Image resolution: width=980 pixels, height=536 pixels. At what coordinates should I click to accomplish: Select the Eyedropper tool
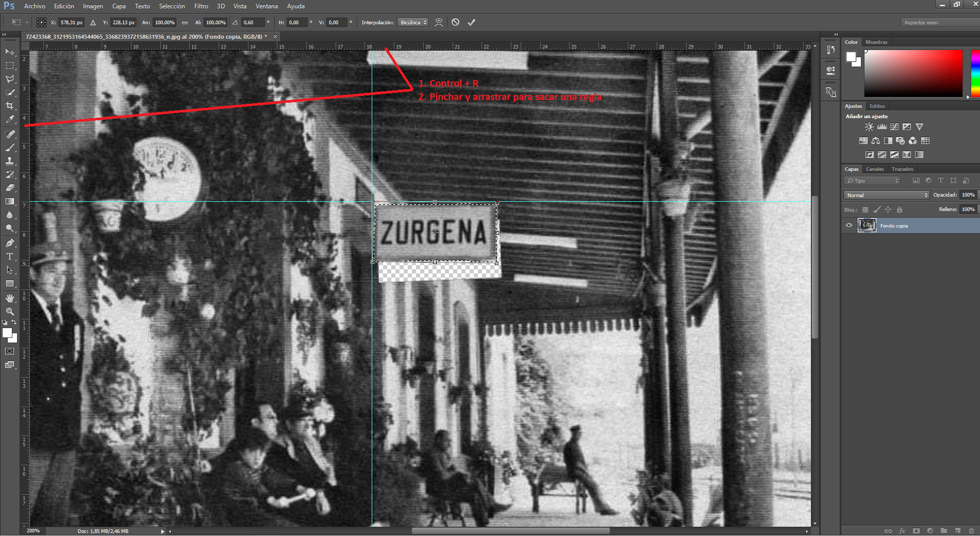[x=10, y=119]
